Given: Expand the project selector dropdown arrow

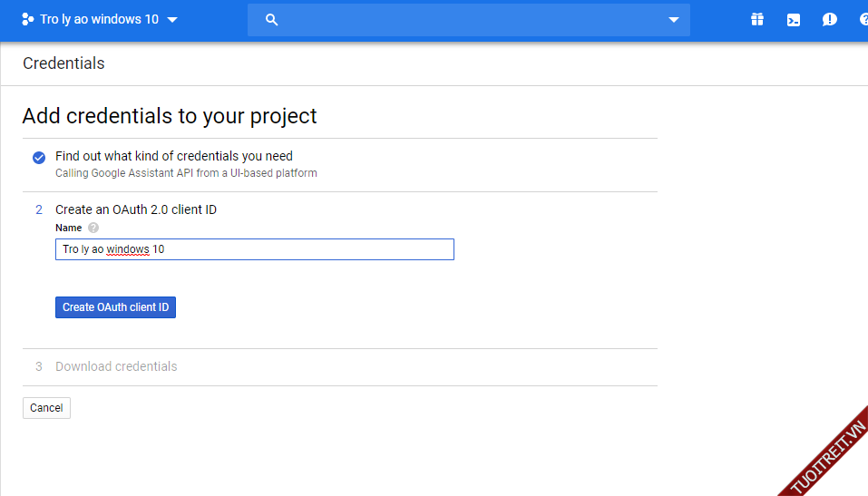Looking at the screenshot, I should [x=172, y=20].
